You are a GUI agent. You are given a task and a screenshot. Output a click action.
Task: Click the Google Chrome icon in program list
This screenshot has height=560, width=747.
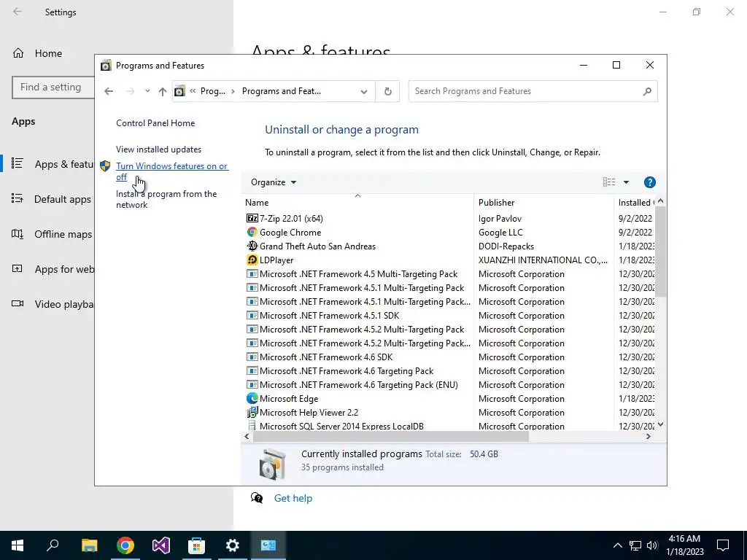point(252,233)
